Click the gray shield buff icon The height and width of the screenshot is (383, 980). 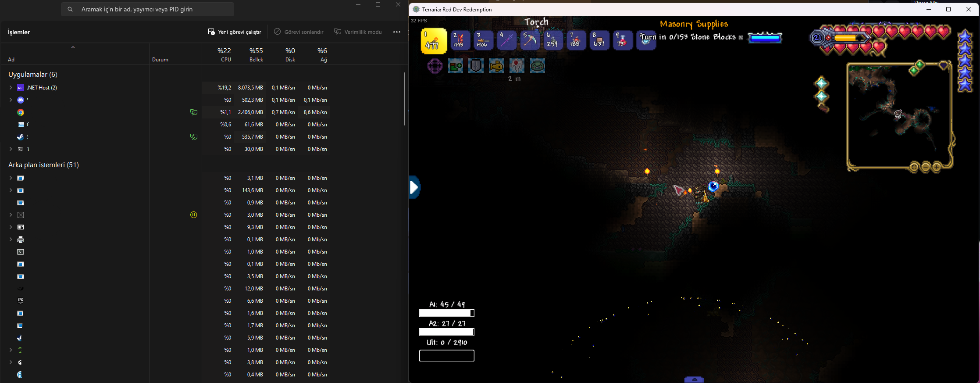(x=476, y=66)
